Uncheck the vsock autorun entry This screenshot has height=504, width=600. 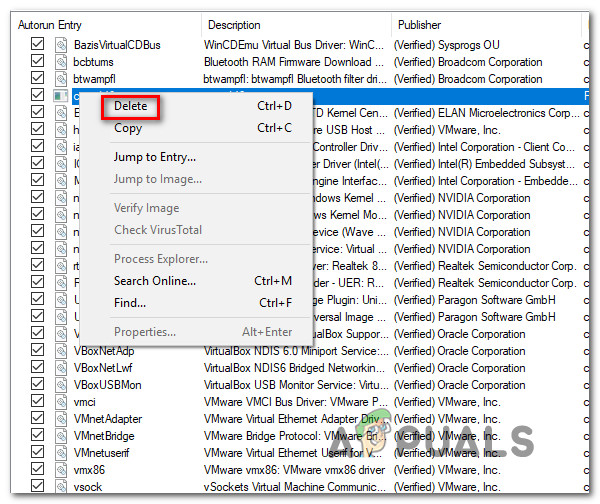pos(38,485)
